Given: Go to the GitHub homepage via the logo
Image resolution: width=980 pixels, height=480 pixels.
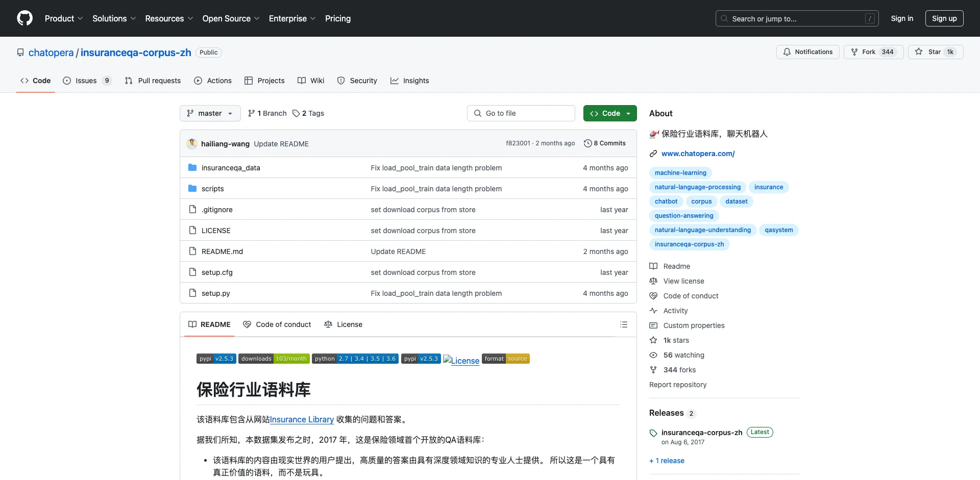Looking at the screenshot, I should tap(24, 18).
